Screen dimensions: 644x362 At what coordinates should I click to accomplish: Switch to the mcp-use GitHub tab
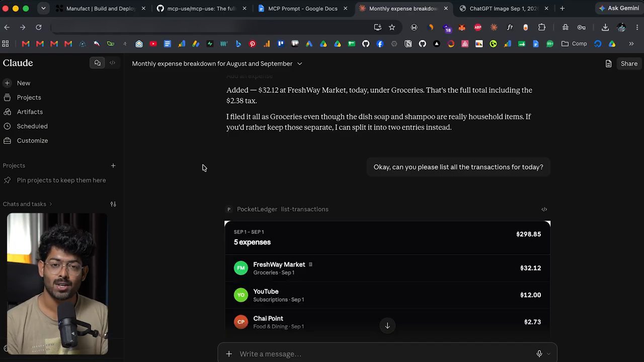pos(201,9)
